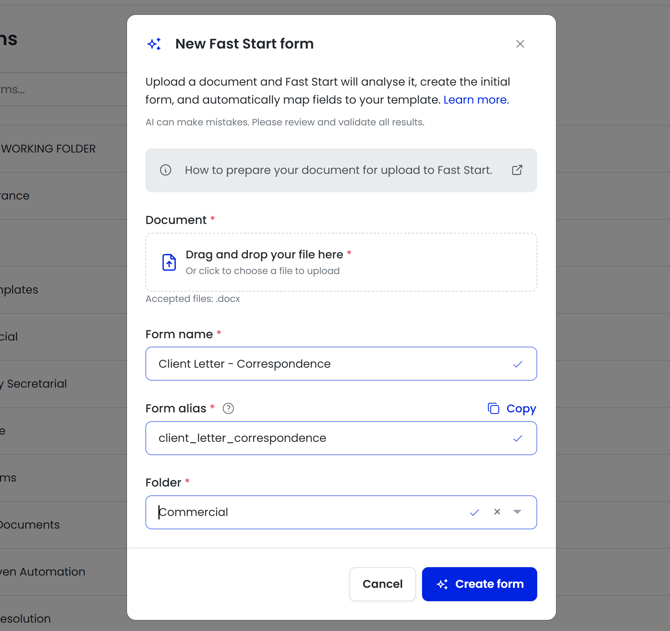Screen dimensions: 670x631
Task: Click the Form name input field
Action: pos(330,364)
